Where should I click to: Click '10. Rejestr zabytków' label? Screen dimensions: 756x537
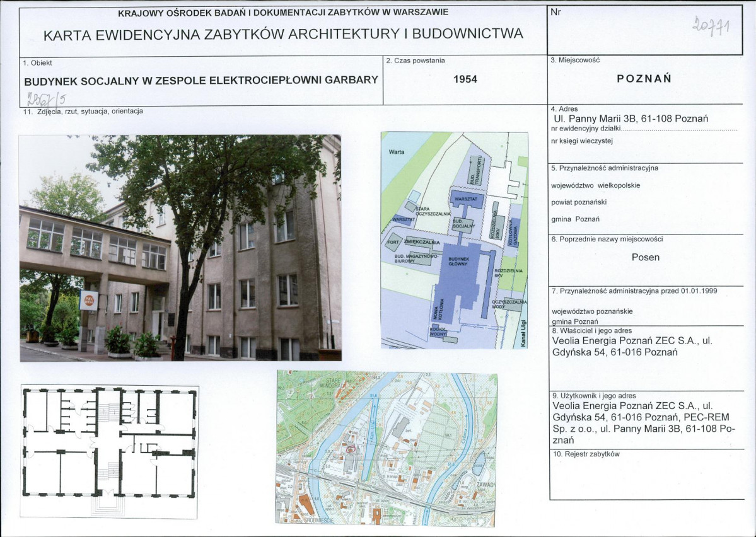[x=585, y=454]
